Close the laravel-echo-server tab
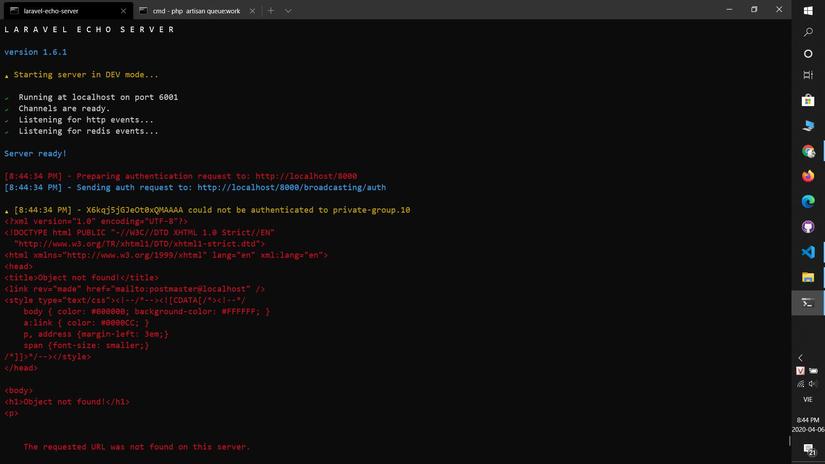Viewport: 825px width, 464px height. pyautogui.click(x=123, y=11)
